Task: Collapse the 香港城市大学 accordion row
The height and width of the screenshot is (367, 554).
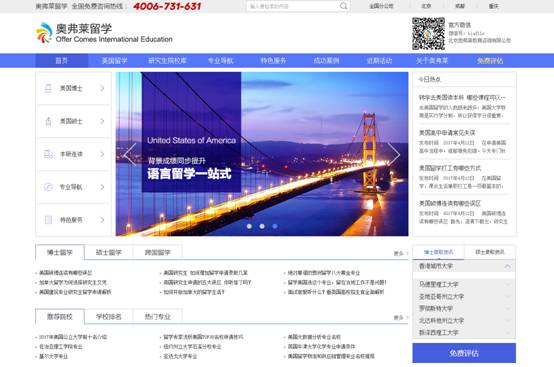Action: coord(464,266)
